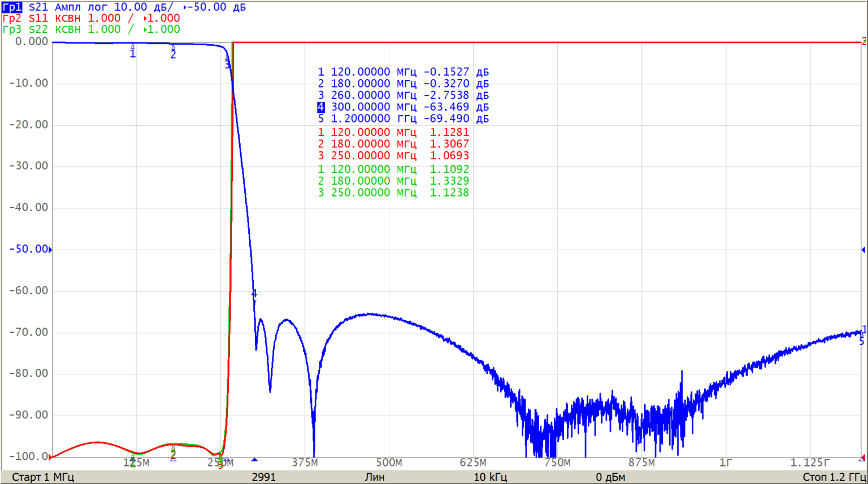Click the red reference arrow at -100.0

(x=50, y=456)
